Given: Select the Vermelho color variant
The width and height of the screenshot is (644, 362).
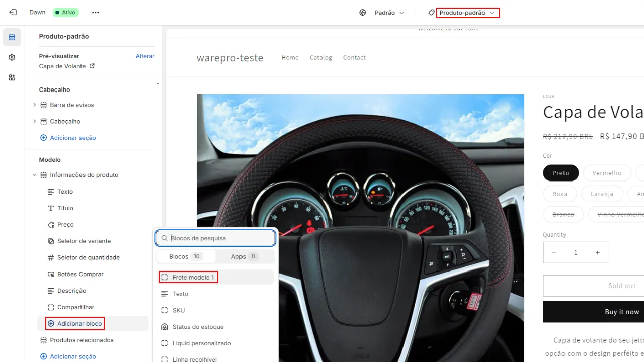Looking at the screenshot, I should point(607,173).
